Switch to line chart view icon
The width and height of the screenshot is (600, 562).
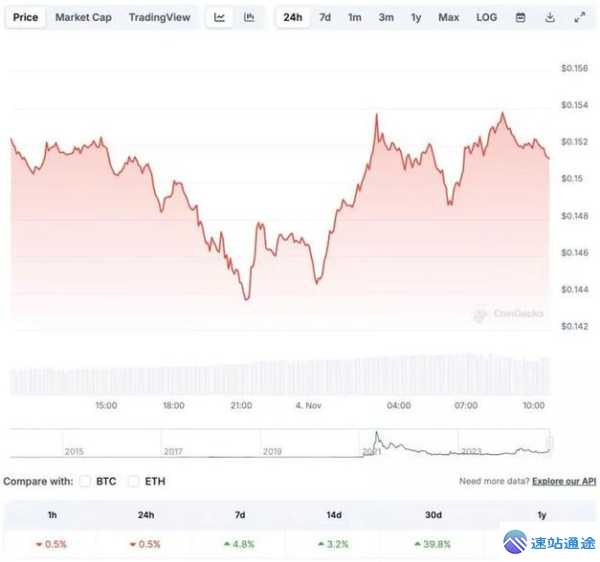pyautogui.click(x=220, y=17)
